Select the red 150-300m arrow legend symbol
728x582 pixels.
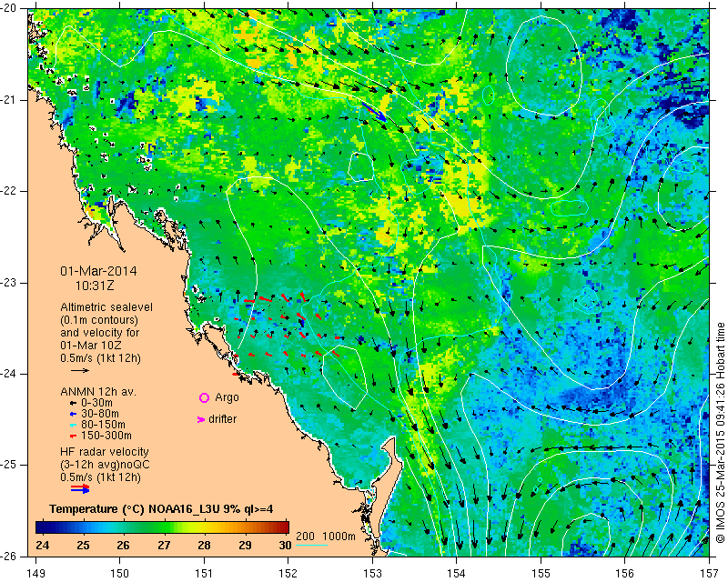pyautogui.click(x=73, y=436)
